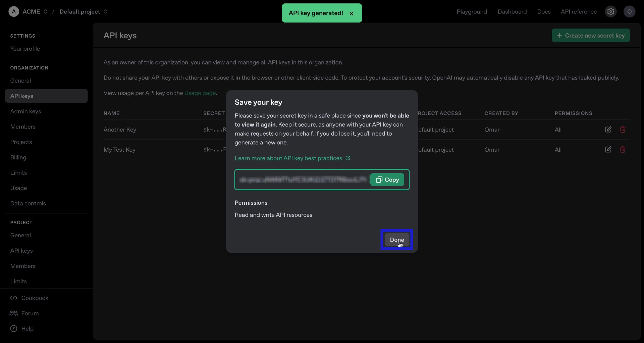644x343 pixels.
Task: Edit "Another Key" using the pencil icon
Action: click(608, 130)
